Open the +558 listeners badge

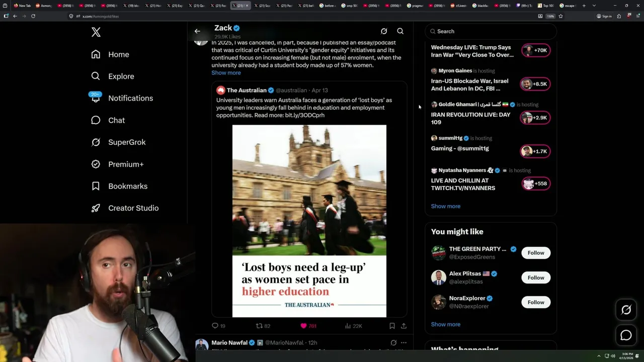coord(536,184)
